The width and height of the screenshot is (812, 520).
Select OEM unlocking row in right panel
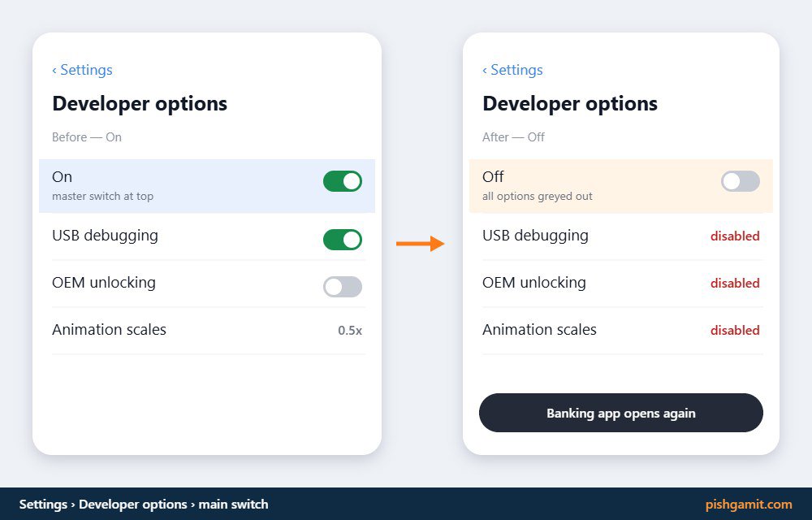click(623, 284)
